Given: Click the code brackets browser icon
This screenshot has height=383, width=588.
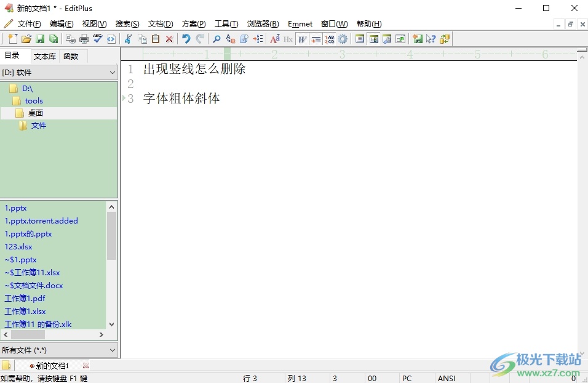Looking at the screenshot, I should coord(111,39).
